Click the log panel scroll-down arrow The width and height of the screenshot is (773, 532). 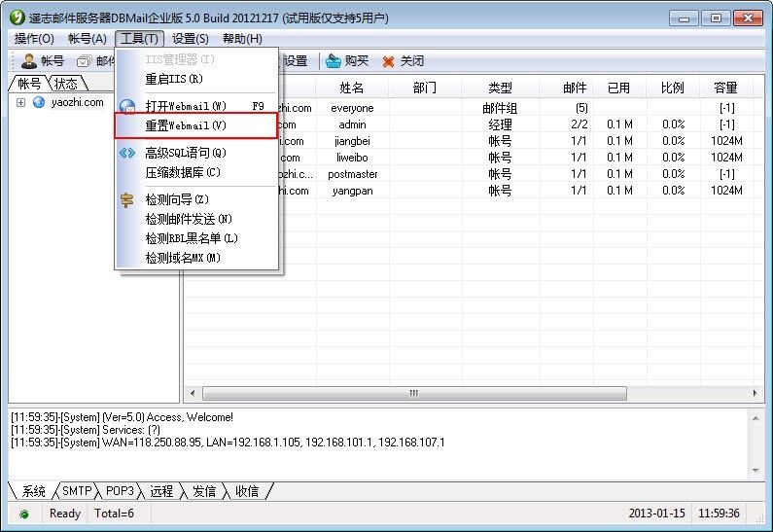pyautogui.click(x=755, y=471)
